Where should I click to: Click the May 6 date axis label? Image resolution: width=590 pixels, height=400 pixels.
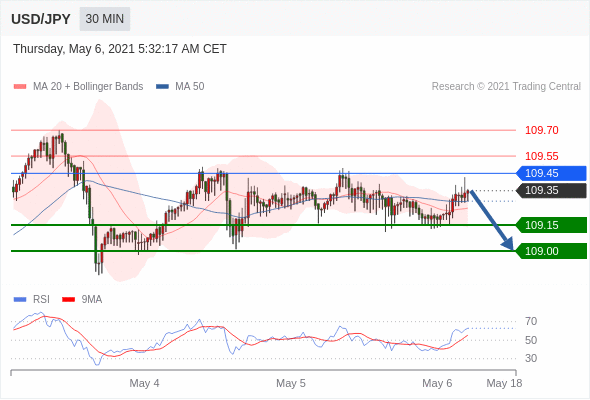437,383
